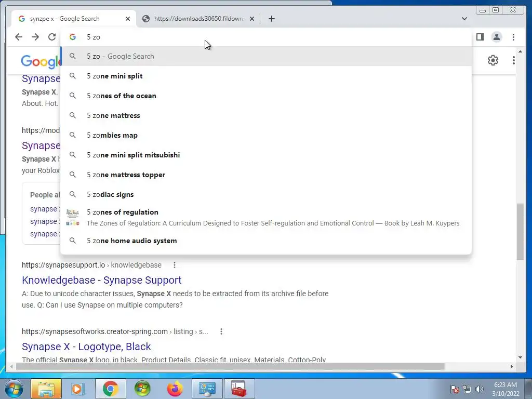Click the vertical scrollbar down arrow
532x399 pixels.
(520, 357)
